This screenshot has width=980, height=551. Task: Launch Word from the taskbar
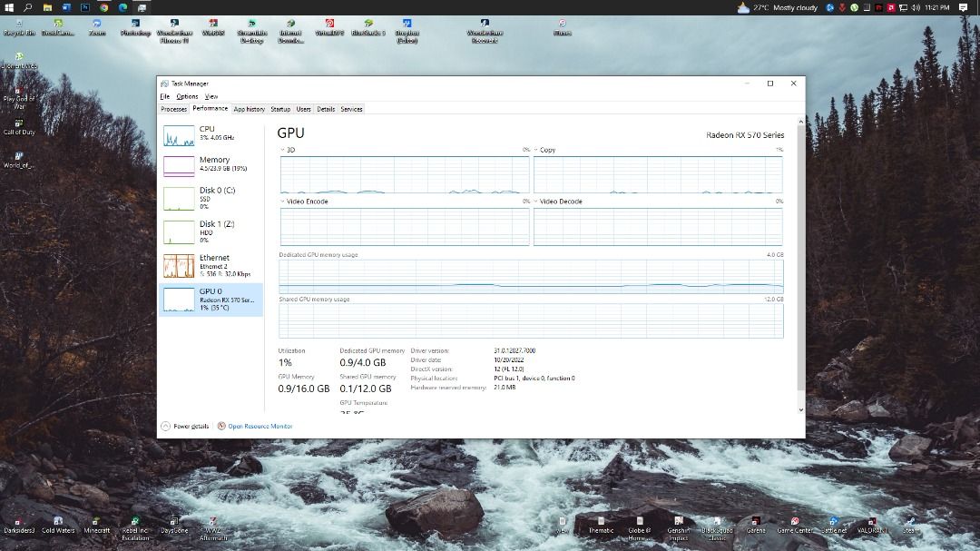tap(66, 7)
